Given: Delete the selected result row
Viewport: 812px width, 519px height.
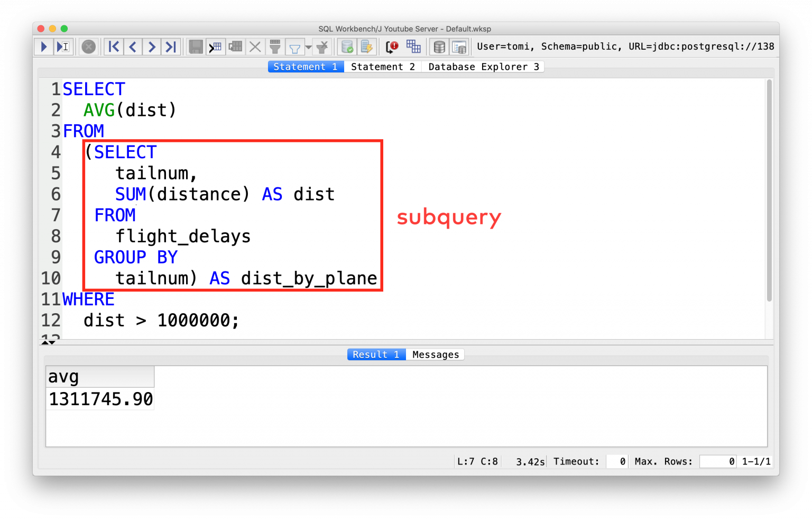Looking at the screenshot, I should pos(255,47).
